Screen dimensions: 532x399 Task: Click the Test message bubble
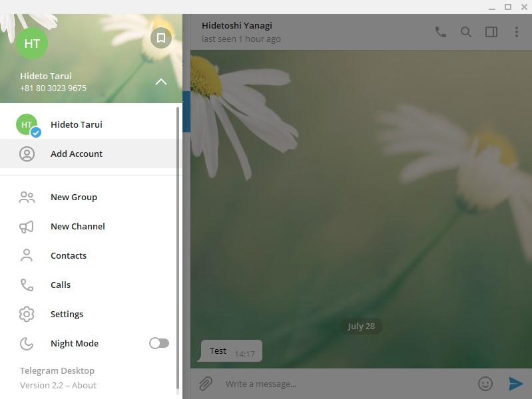[x=230, y=351]
